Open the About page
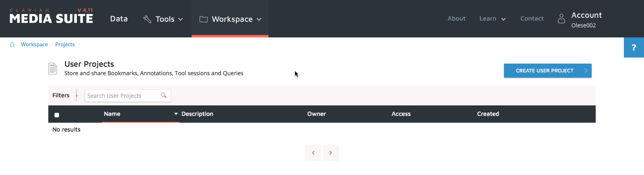644x175 pixels. coord(456,19)
